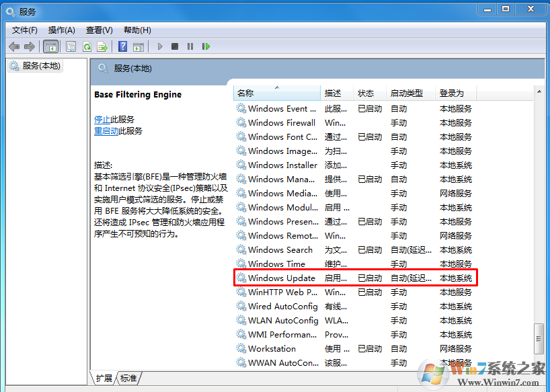Select the Windows Modul... service row
The height and width of the screenshot is (392, 550).
pyautogui.click(x=355, y=207)
